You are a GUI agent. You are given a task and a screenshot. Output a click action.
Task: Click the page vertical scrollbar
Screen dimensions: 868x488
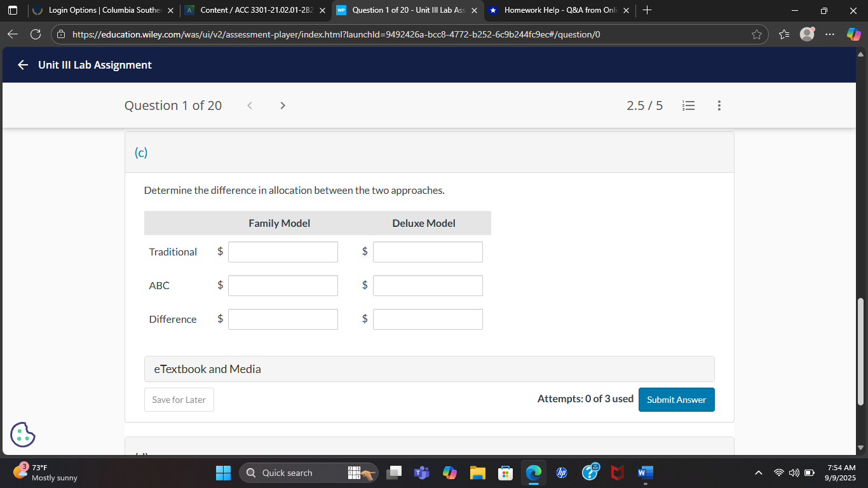(x=861, y=351)
